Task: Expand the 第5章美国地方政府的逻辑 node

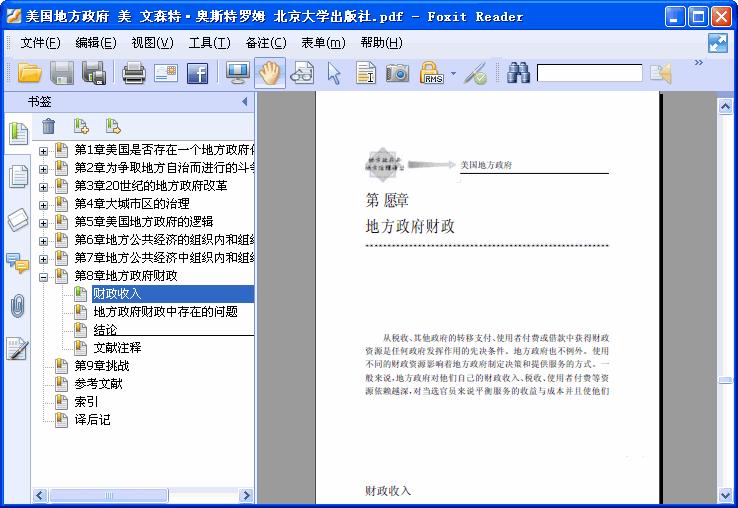Action: 43,222
